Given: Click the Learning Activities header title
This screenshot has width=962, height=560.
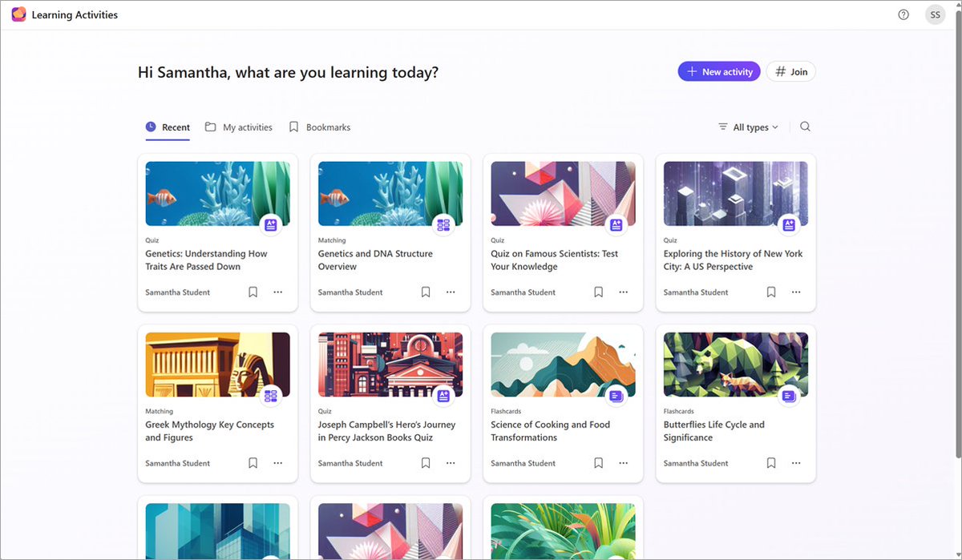Looking at the screenshot, I should 75,14.
